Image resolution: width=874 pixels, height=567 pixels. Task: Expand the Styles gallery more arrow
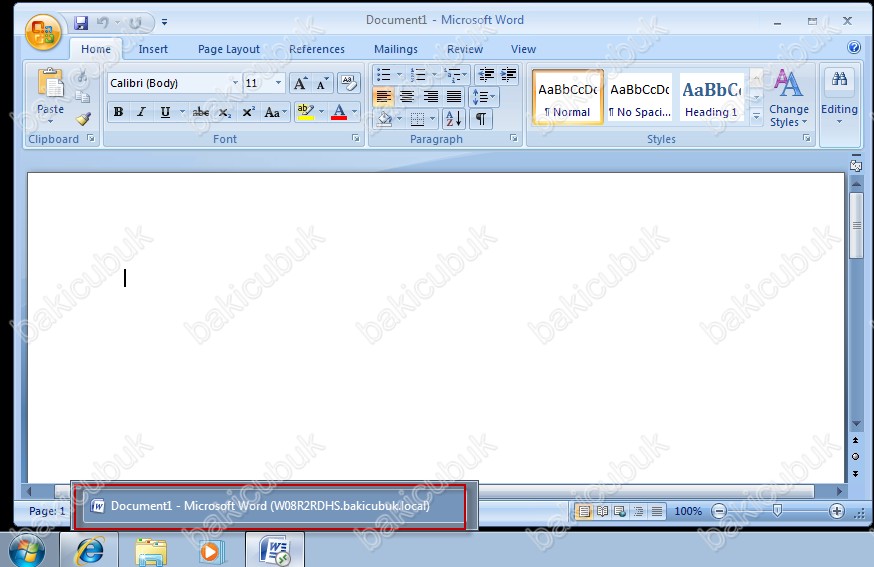click(x=756, y=117)
